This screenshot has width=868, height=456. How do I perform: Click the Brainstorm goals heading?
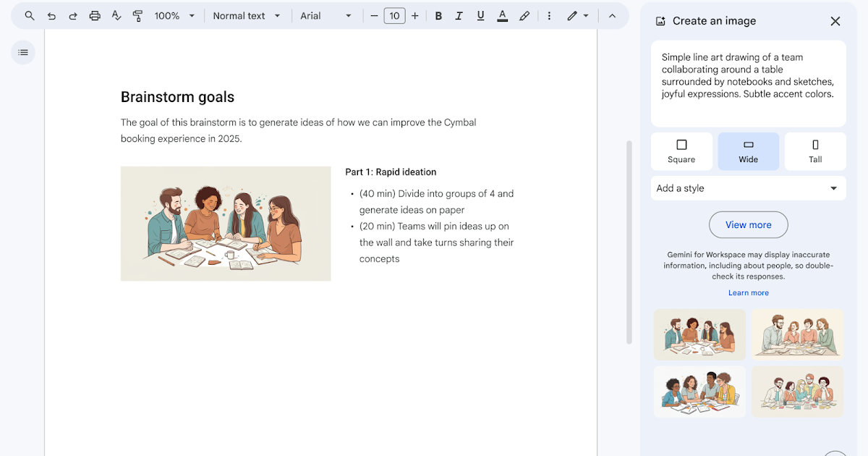(178, 97)
